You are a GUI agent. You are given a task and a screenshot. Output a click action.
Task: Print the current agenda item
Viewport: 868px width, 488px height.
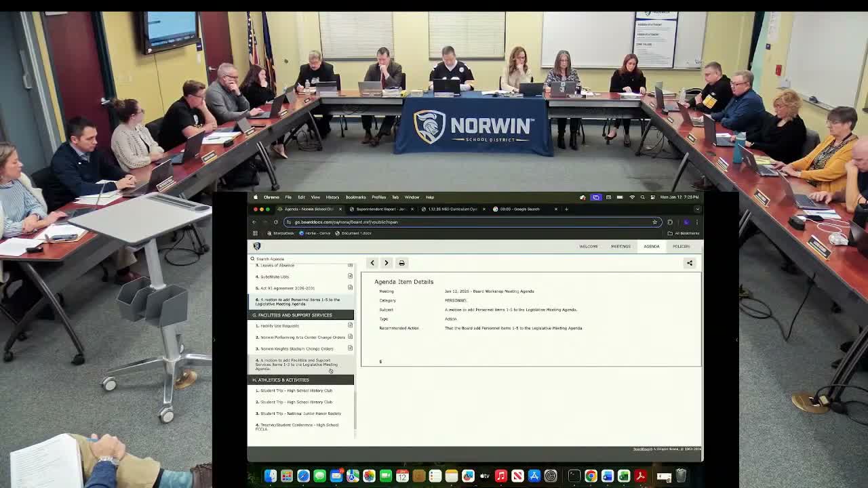point(401,263)
